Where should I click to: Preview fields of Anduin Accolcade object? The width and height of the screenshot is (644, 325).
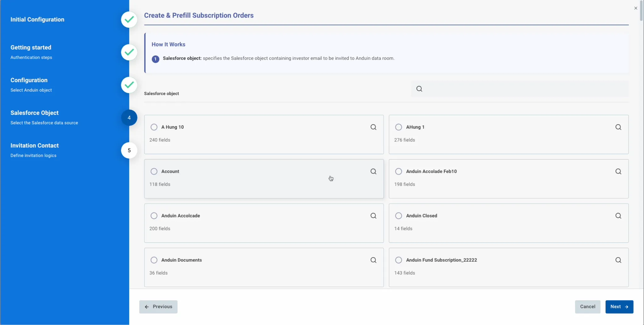[373, 216]
